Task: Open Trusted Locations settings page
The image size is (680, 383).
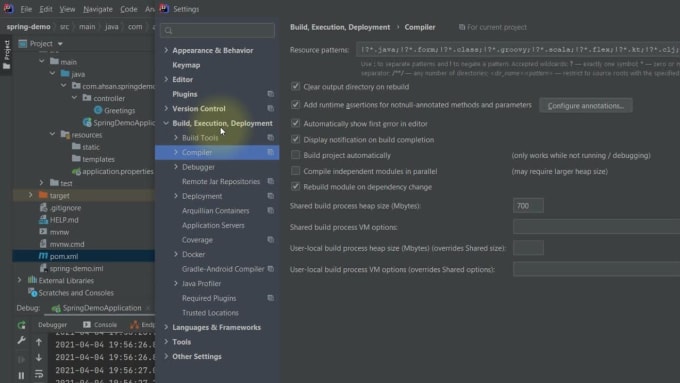Action: (210, 313)
